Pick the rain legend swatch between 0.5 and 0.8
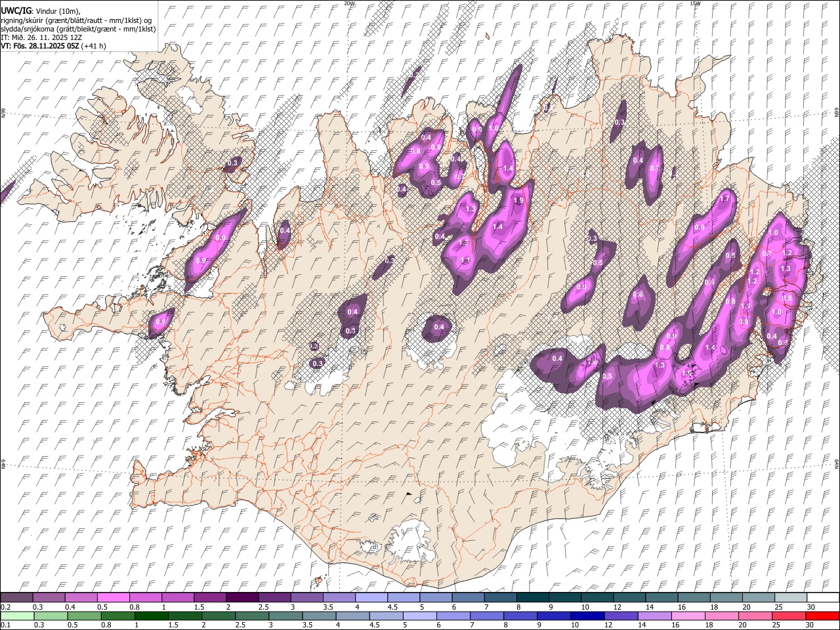The width and height of the screenshot is (840, 630). (x=84, y=616)
